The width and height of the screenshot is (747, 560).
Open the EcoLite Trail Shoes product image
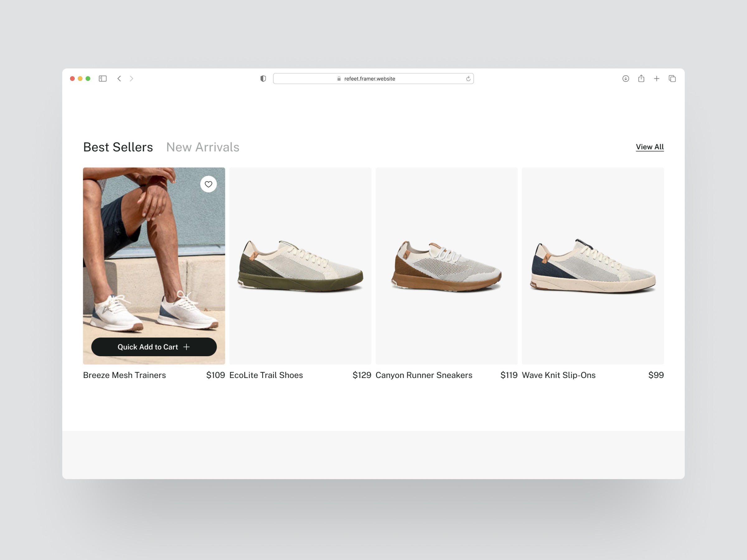(300, 266)
